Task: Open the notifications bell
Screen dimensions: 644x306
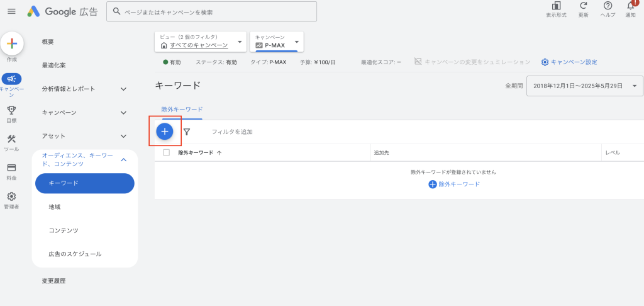Action: [x=630, y=6]
